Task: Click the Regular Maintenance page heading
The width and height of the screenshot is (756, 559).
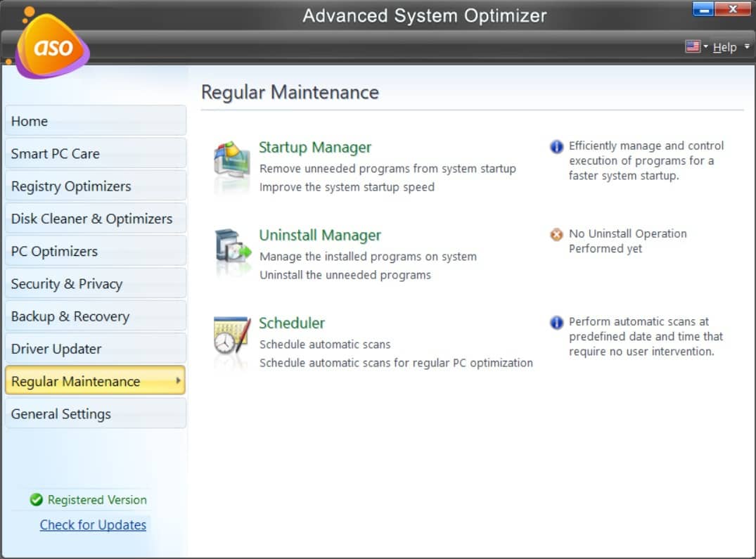Action: pos(290,92)
